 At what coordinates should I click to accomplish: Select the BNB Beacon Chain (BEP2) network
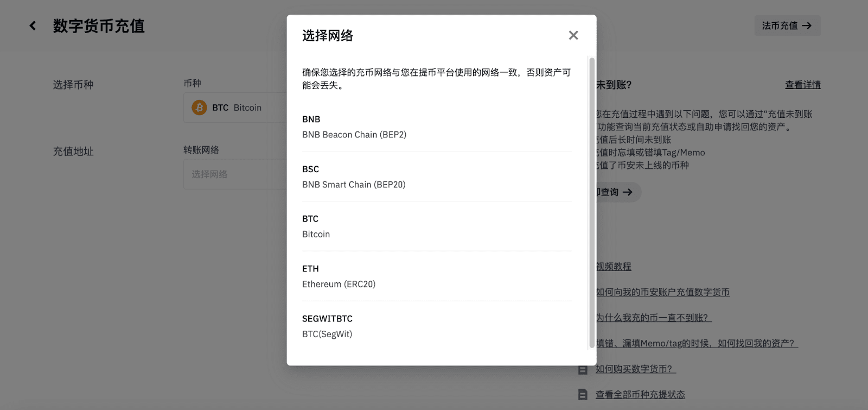[437, 127]
